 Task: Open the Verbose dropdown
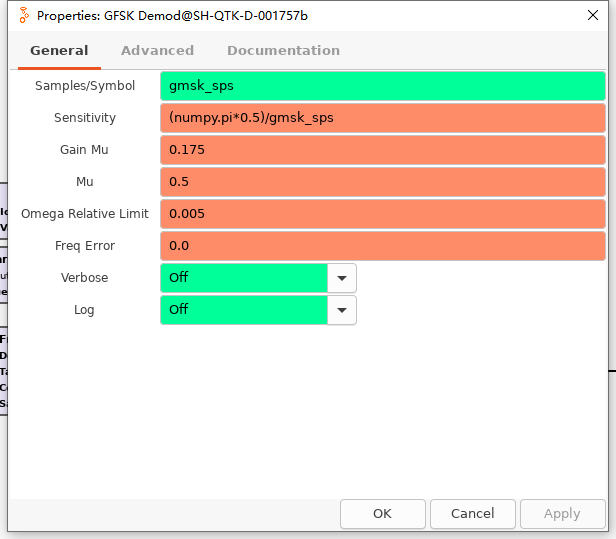(x=258, y=278)
